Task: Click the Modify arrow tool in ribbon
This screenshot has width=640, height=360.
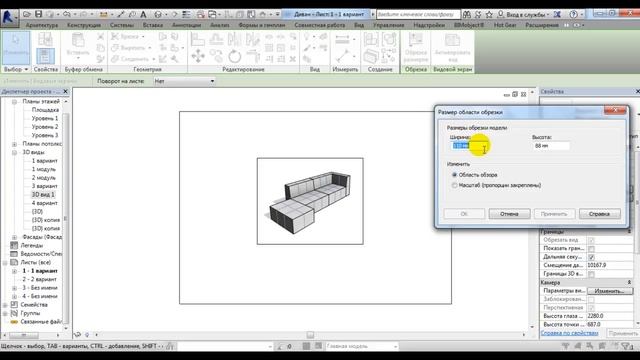Action: point(16,47)
